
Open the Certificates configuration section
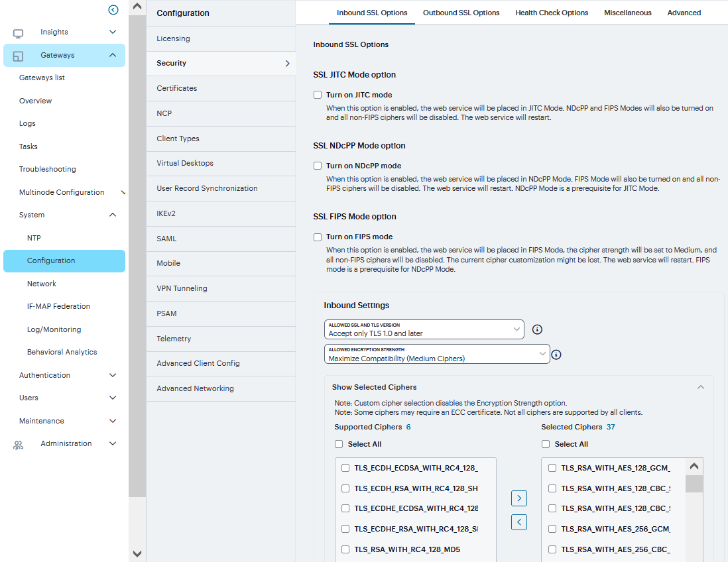pyautogui.click(x=177, y=88)
